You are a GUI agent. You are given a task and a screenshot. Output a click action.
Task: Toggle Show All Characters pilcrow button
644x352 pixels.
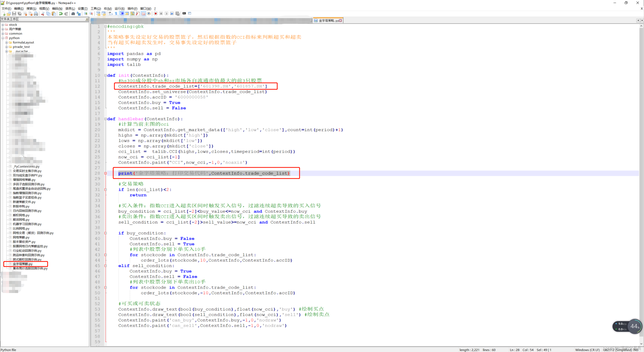coord(116,13)
